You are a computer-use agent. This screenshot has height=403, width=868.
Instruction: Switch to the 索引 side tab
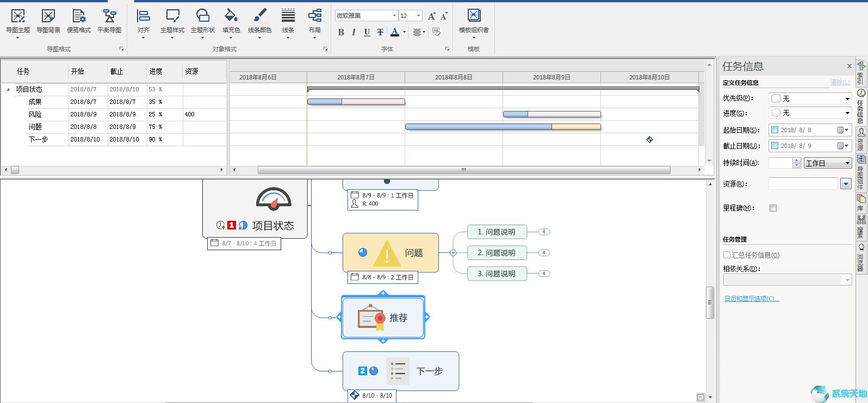tap(861, 72)
